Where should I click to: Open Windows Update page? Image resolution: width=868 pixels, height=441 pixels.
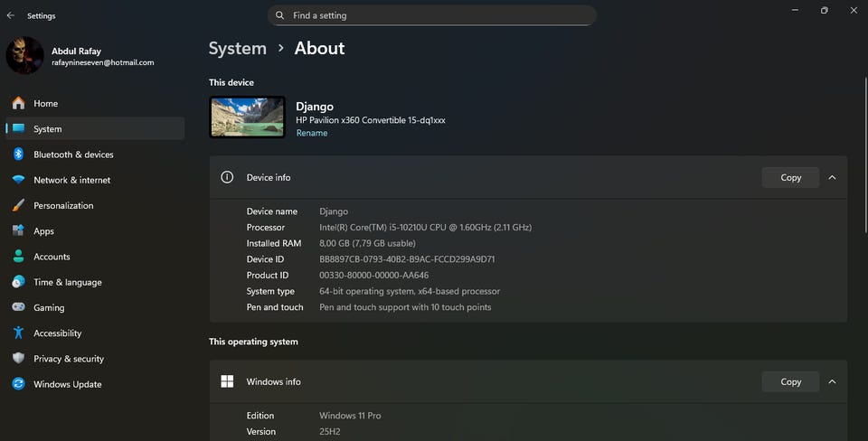(x=95, y=383)
